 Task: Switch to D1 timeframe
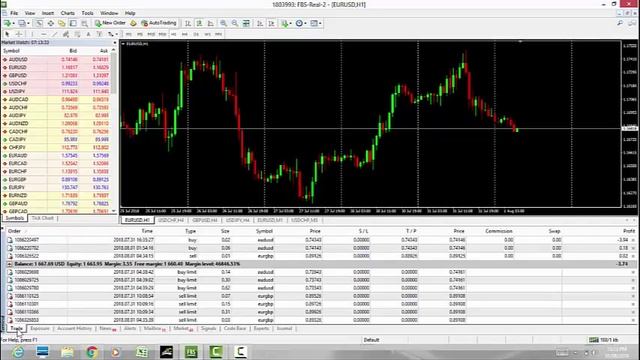196,34
